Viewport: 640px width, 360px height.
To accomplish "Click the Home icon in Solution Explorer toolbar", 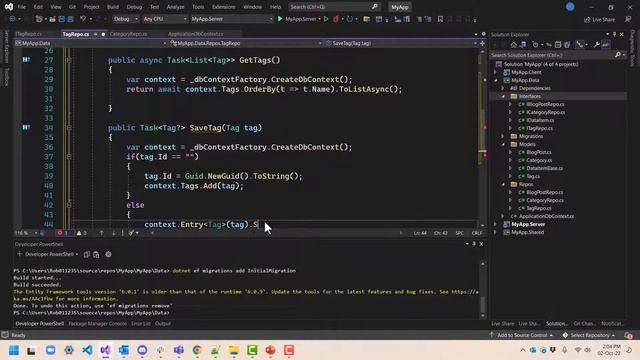I will point(514,45).
